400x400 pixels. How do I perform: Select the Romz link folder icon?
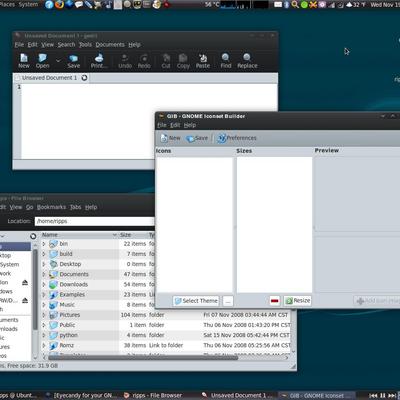[54, 346]
